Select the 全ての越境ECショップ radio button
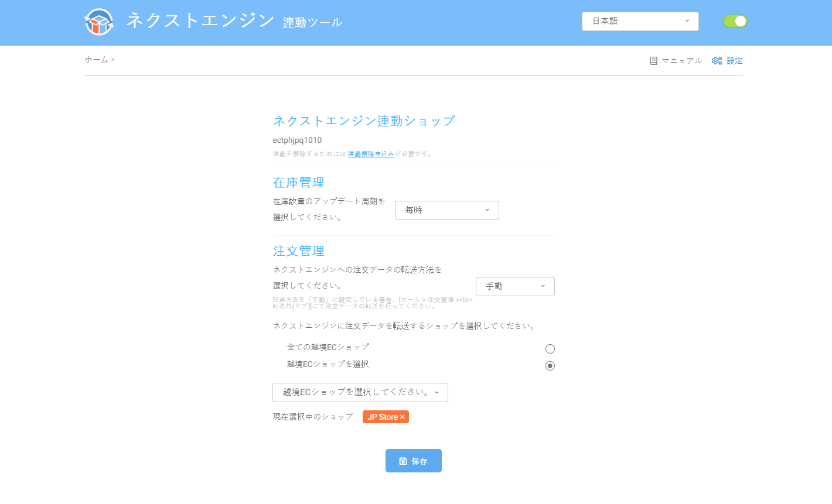The height and width of the screenshot is (504, 832). click(x=550, y=349)
